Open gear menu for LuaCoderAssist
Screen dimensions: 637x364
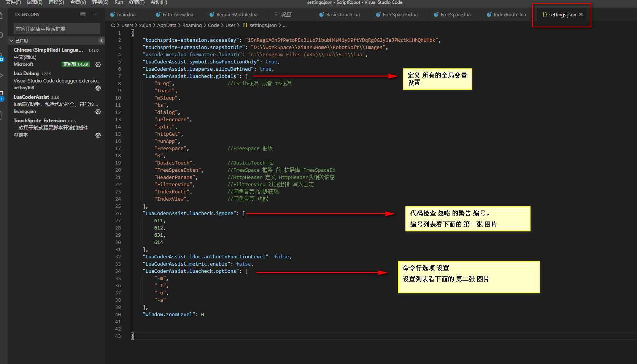point(98,112)
